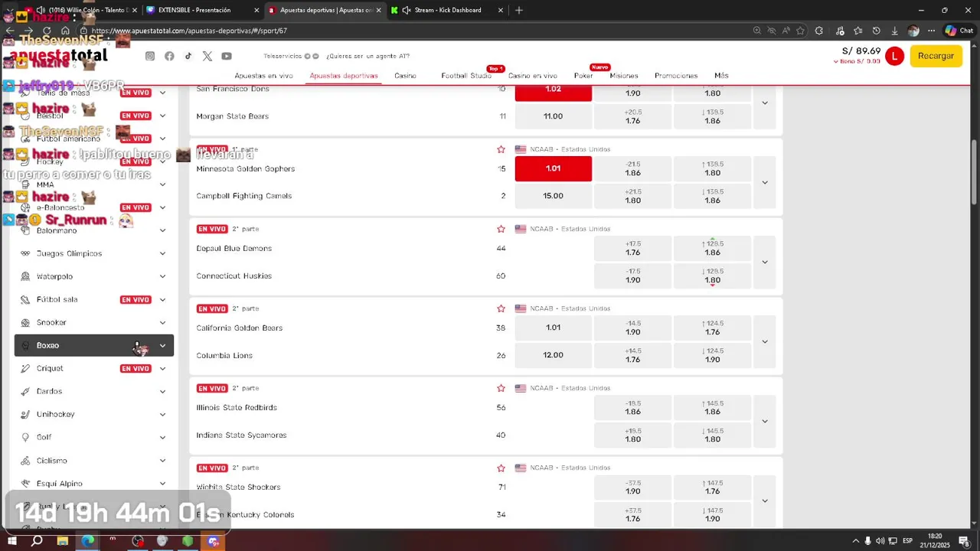Open the volume control in system tray

coord(880,541)
